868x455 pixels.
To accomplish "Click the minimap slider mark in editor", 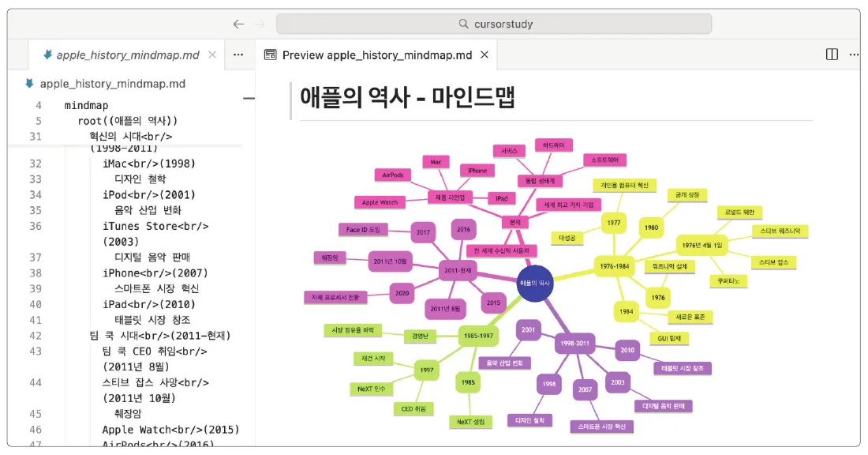I will (x=249, y=99).
